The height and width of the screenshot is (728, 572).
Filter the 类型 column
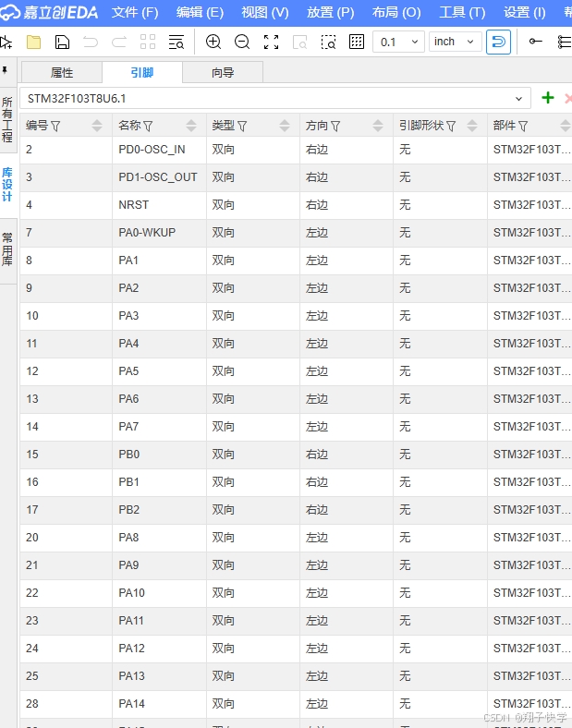[x=242, y=126]
